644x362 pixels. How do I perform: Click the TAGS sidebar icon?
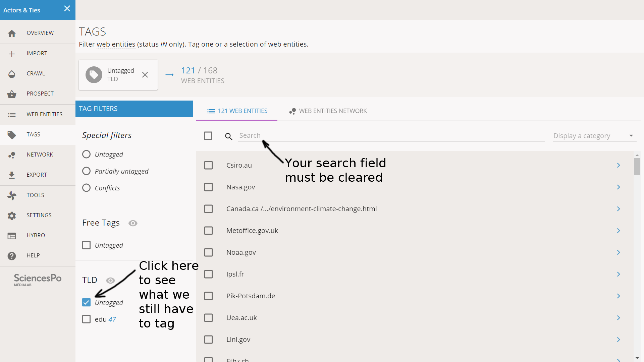pos(11,135)
